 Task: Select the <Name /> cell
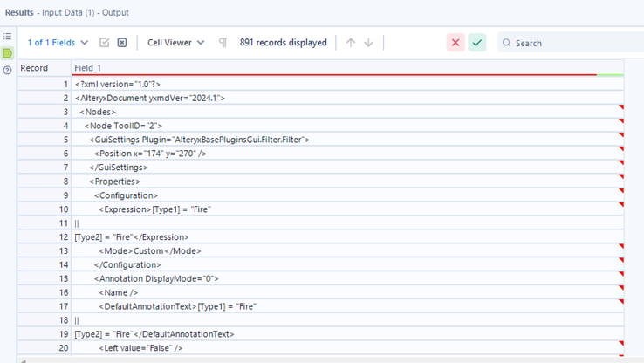point(347,293)
